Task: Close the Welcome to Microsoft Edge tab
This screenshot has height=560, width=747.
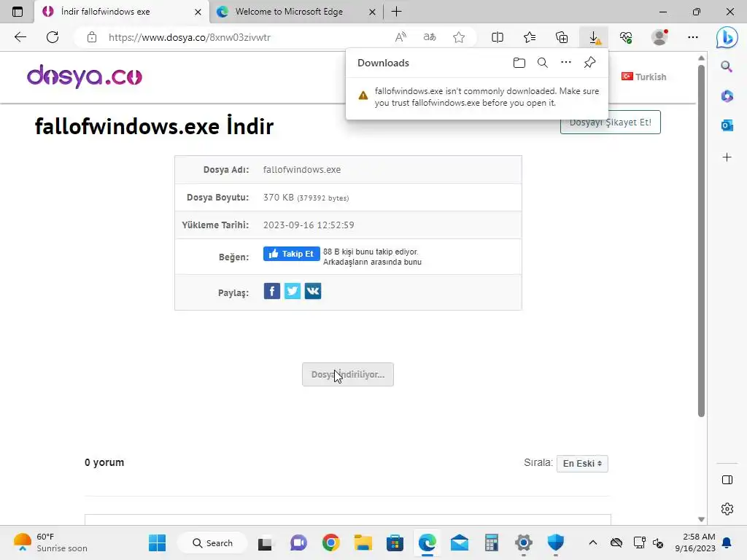Action: click(x=373, y=12)
